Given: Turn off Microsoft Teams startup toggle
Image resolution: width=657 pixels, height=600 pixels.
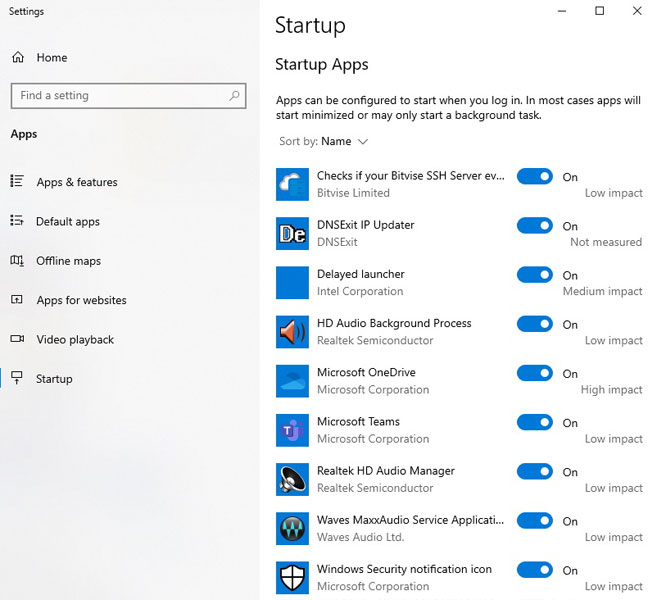Looking at the screenshot, I should tap(535, 422).
